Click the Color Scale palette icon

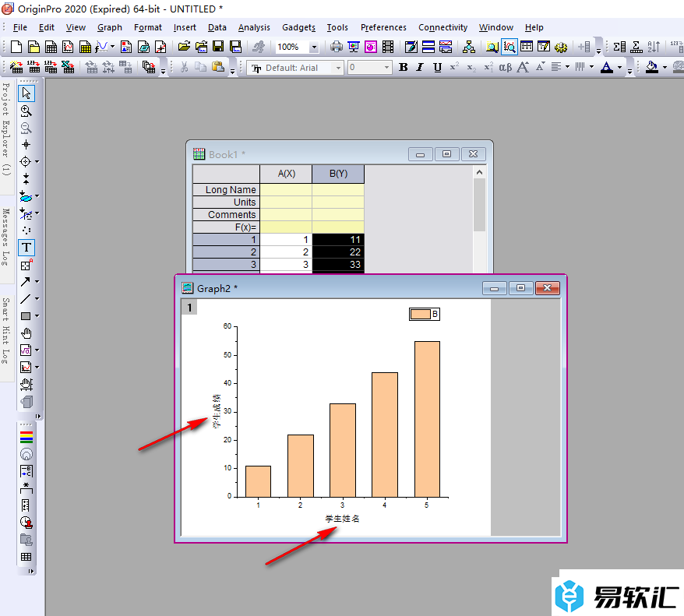(x=26, y=437)
